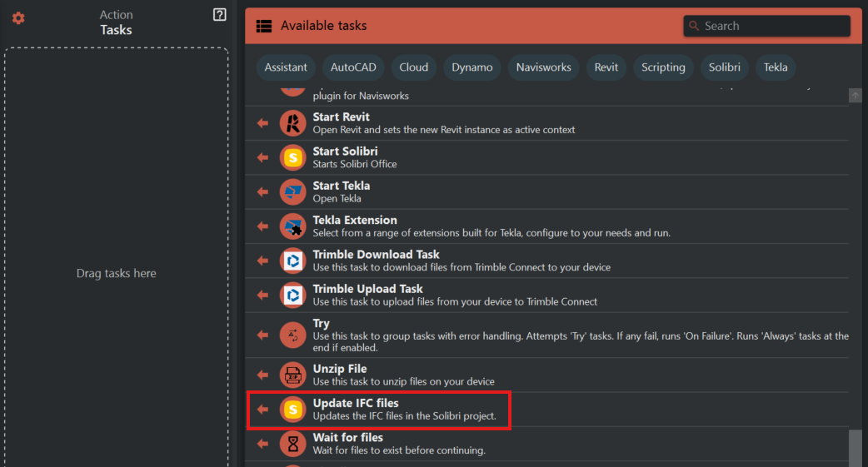Open settings with the gear icon
Image resolution: width=868 pixels, height=467 pixels.
(18, 18)
